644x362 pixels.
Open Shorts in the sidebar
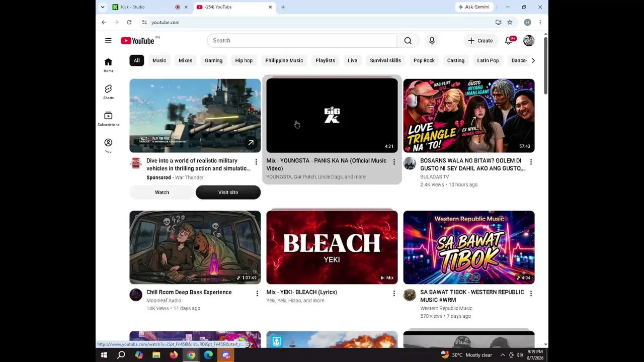pos(108,92)
